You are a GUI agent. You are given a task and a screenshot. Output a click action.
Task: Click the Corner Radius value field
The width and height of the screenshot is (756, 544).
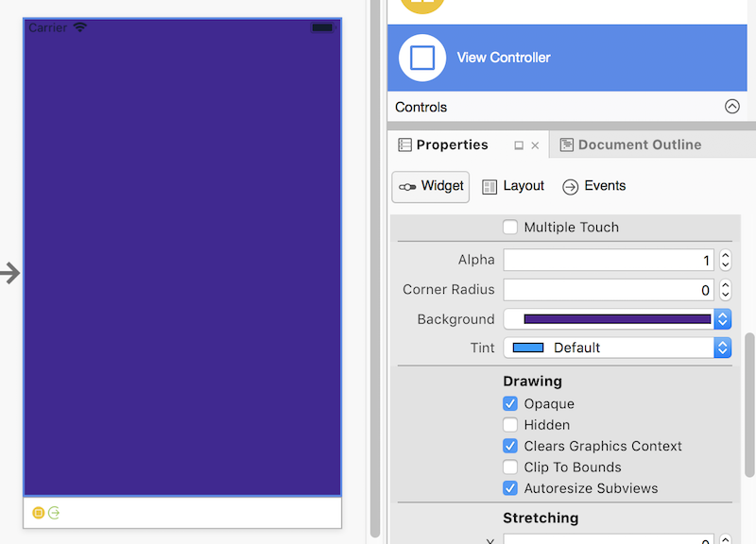(609, 290)
